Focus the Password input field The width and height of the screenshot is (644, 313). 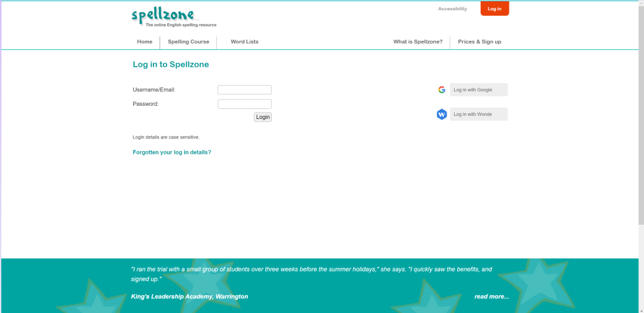[x=245, y=104]
